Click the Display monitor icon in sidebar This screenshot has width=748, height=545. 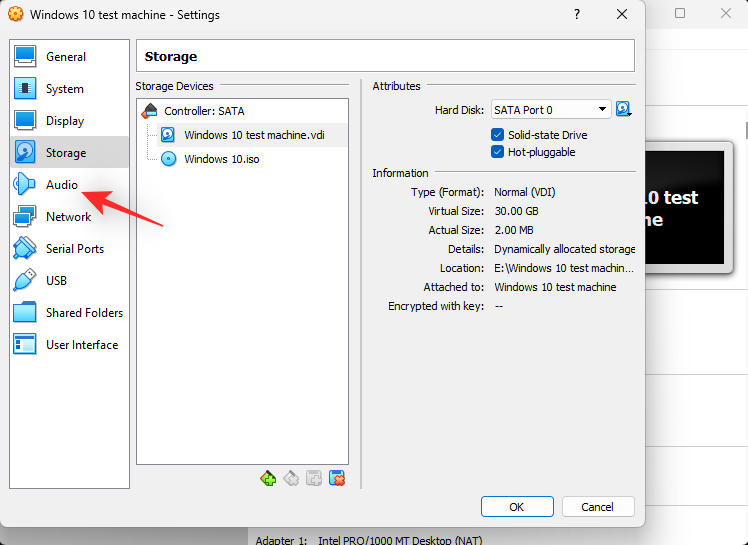(25, 121)
